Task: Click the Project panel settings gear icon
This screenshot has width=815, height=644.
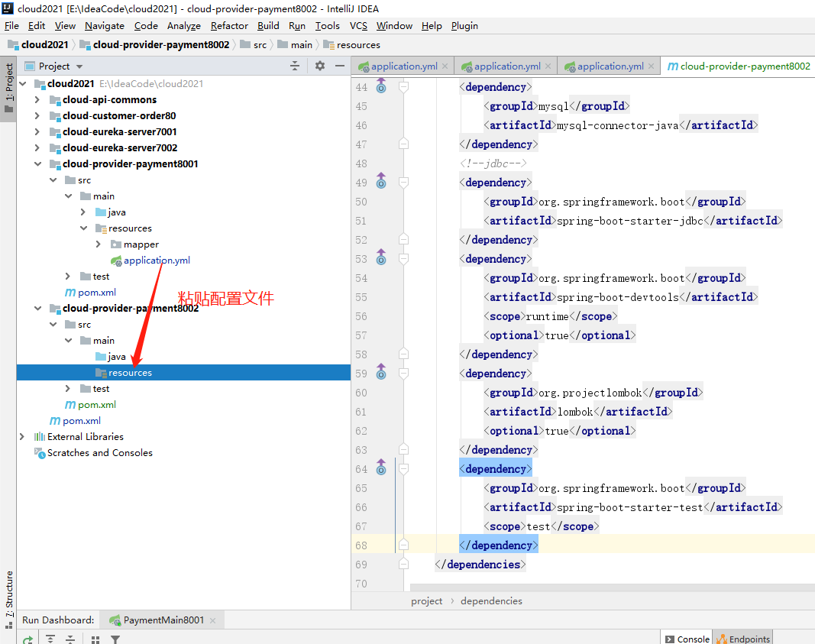Action: point(319,66)
